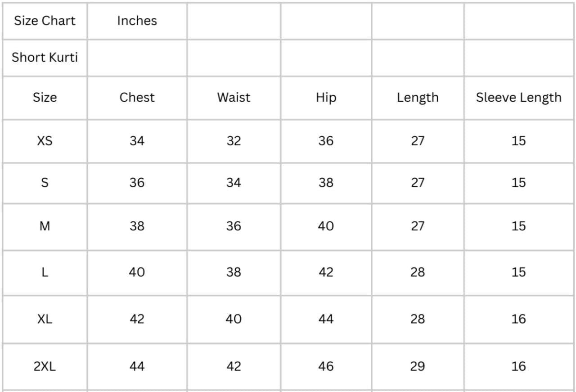Click length value 29 for 2XL

click(417, 366)
